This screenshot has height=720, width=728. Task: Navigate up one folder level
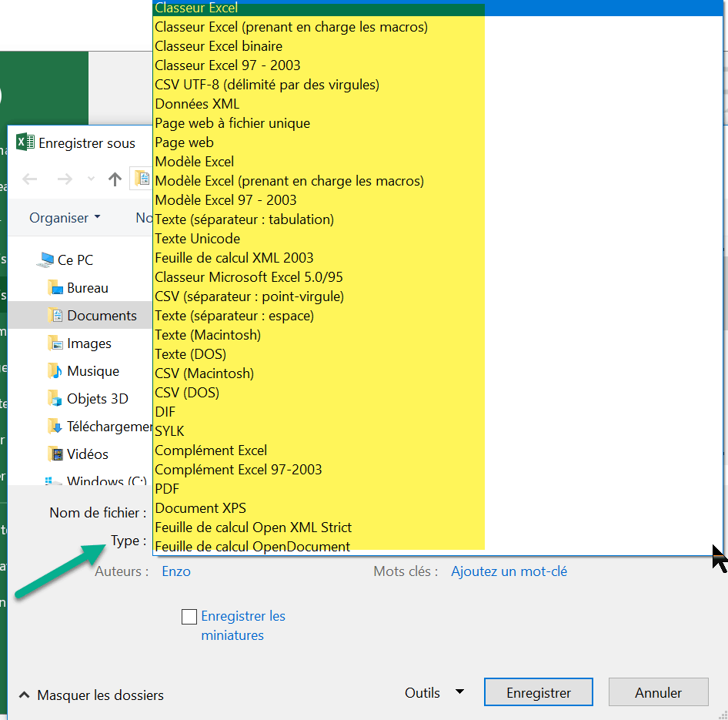pos(115,179)
